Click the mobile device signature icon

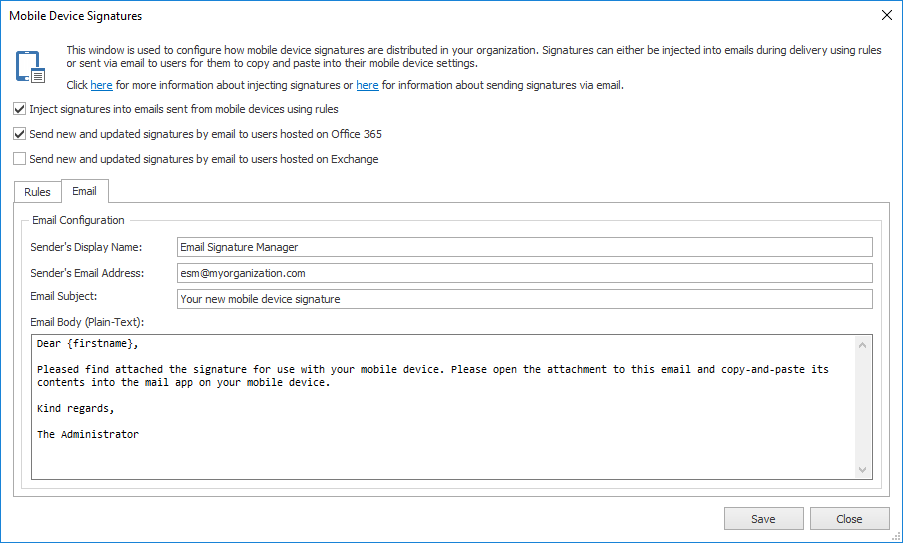pos(31,67)
